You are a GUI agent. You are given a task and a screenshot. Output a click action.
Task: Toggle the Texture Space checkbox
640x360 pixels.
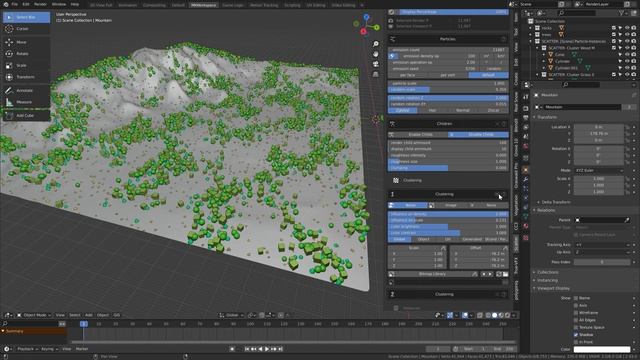pyautogui.click(x=576, y=327)
